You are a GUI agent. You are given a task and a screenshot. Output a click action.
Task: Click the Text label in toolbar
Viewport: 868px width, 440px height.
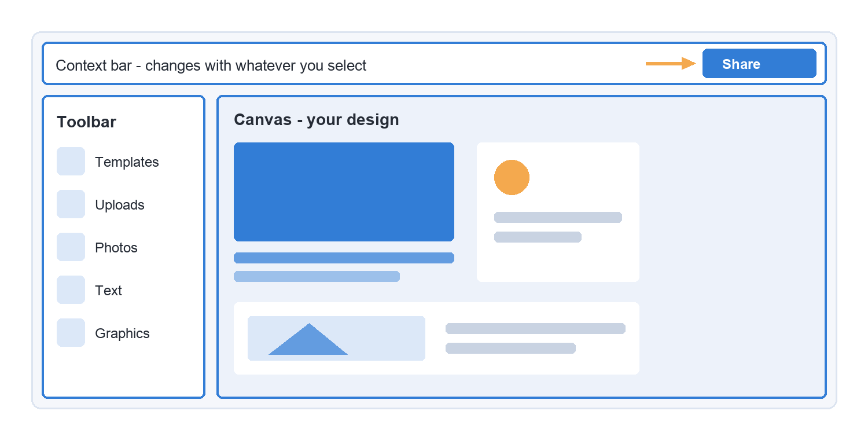[109, 291]
